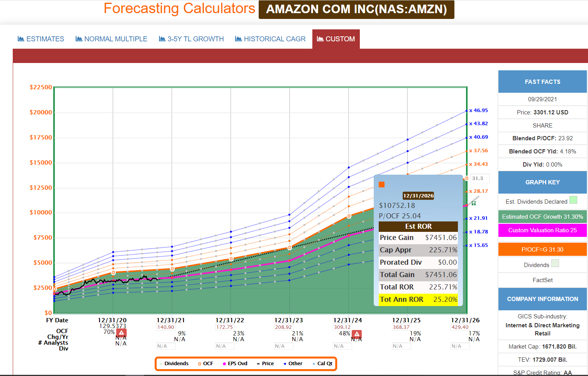Click the Est. Dividends Declared green swatch
Viewport: 588px width, 376px height.
point(573,200)
